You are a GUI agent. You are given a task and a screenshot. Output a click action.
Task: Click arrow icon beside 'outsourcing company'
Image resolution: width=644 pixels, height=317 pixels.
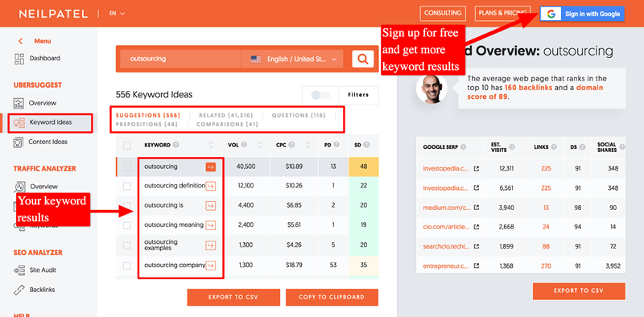click(x=211, y=266)
